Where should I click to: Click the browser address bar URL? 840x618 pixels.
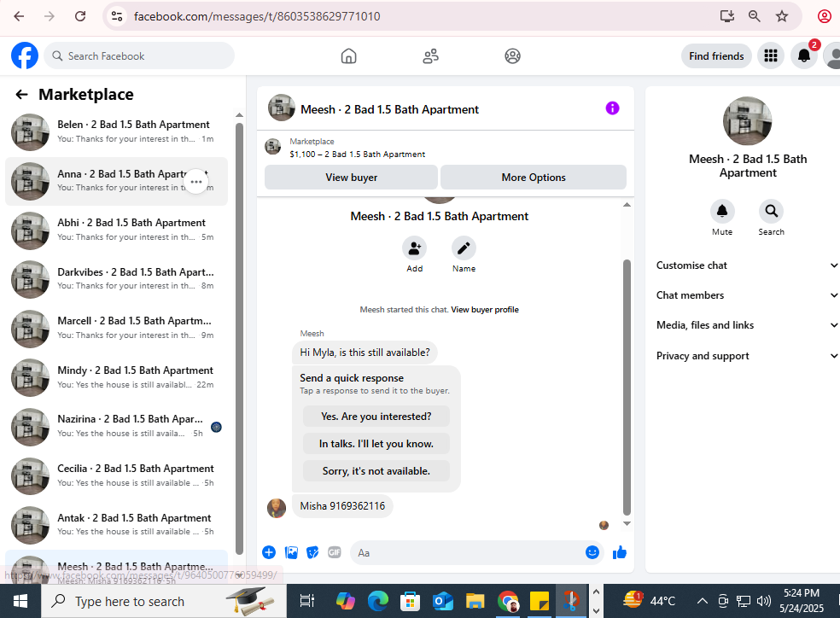point(257,16)
